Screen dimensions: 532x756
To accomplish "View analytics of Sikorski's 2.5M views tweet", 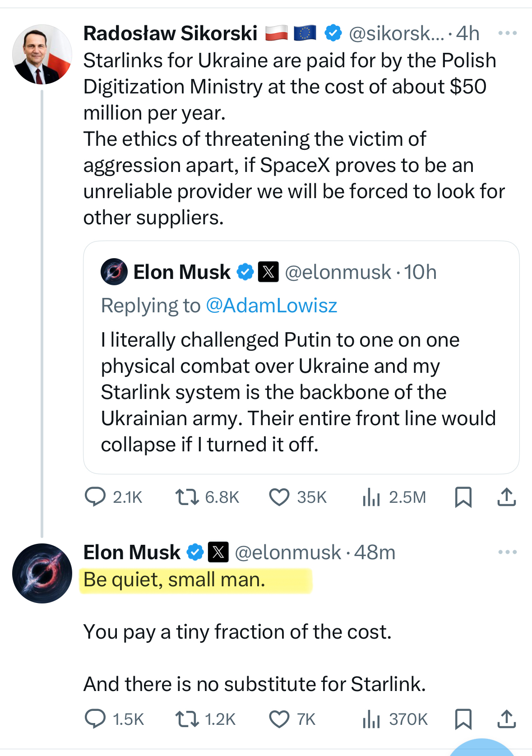I will coord(372,497).
